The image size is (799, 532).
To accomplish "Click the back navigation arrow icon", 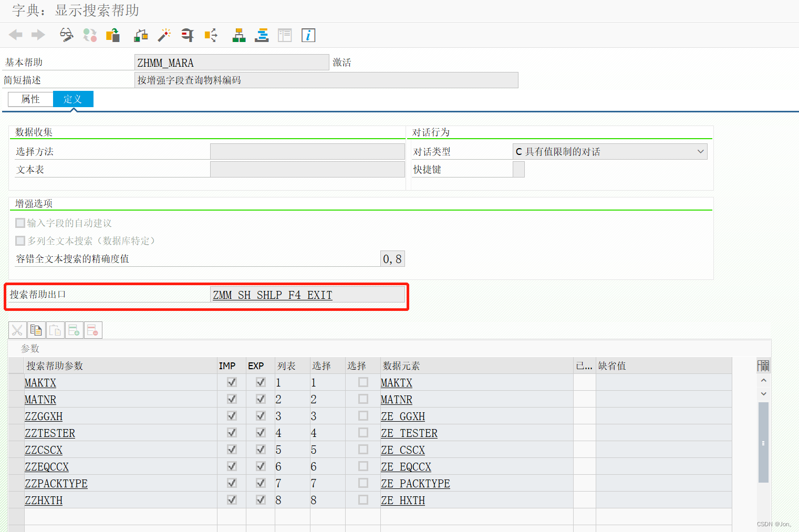I will [x=15, y=35].
